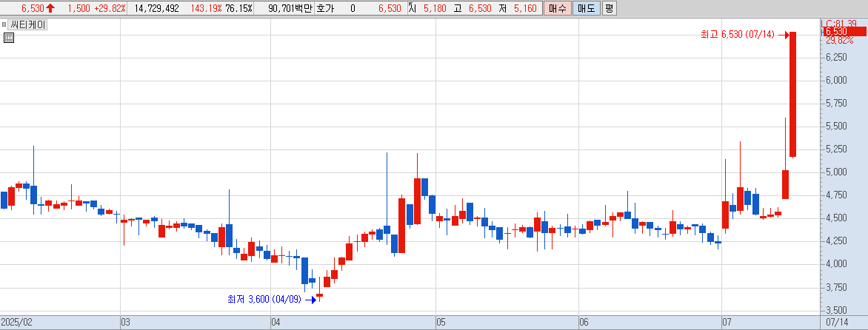The width and height of the screenshot is (868, 330).
Task: Click the trade amount 90,701백만
Action: click(290, 8)
